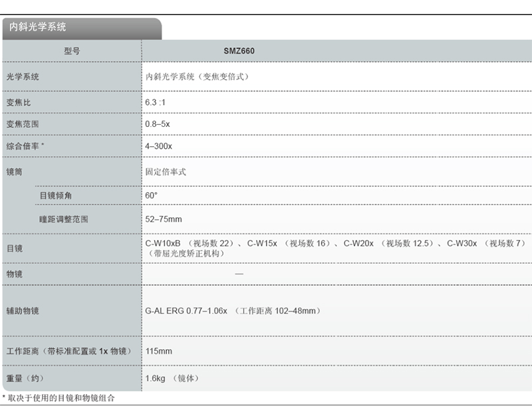
Task: Click the G-AL ERG 0.77–1.06x value
Action: pos(186,311)
